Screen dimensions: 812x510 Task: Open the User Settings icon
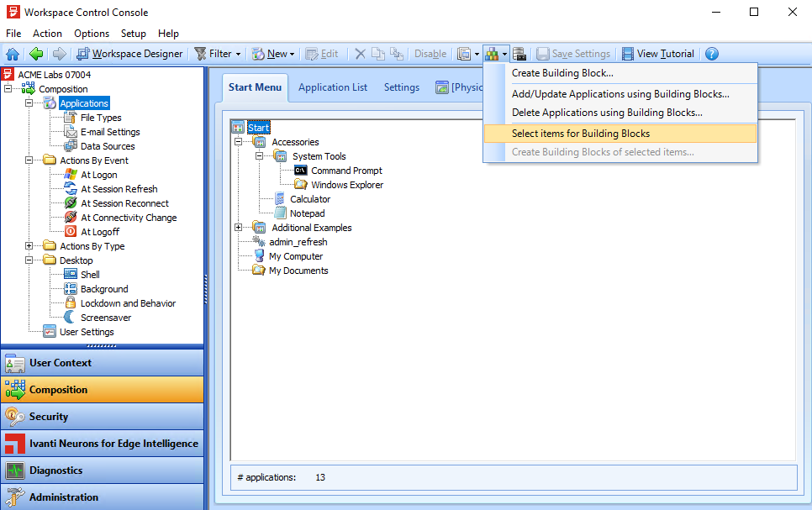point(50,332)
